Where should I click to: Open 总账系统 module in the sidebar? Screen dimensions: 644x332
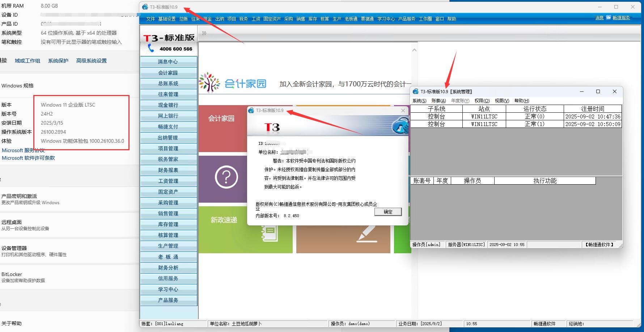point(168,83)
